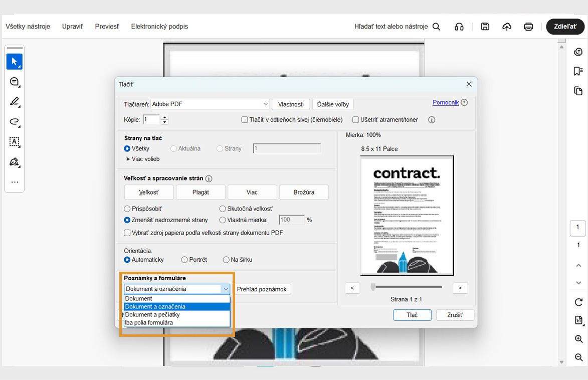Open the fill and sign pen tool
The width and height of the screenshot is (588, 380).
[x=14, y=162]
